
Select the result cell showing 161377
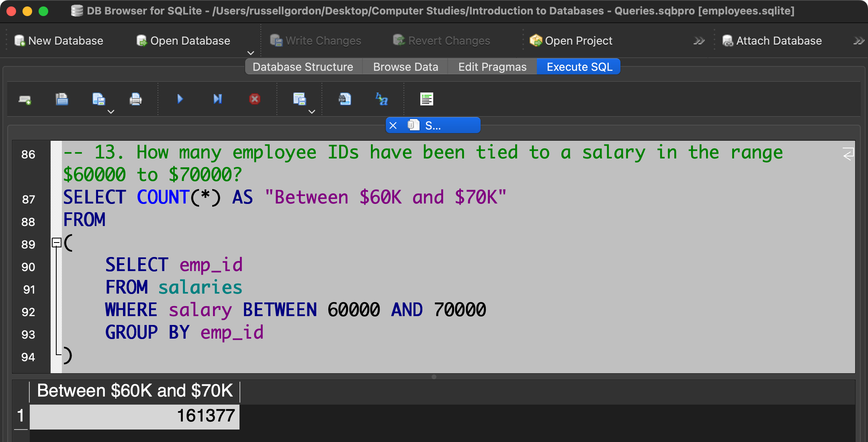(135, 416)
